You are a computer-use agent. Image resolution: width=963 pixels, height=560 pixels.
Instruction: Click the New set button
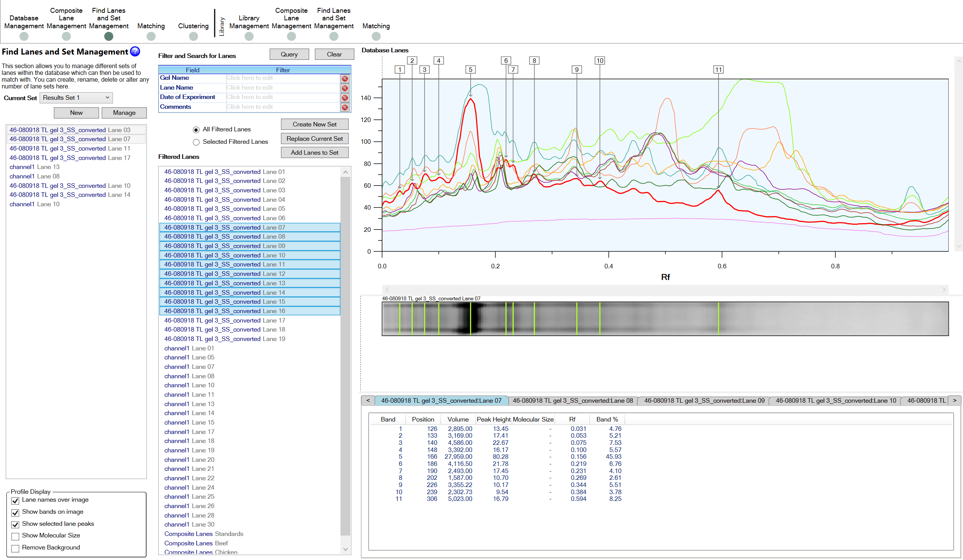point(76,113)
